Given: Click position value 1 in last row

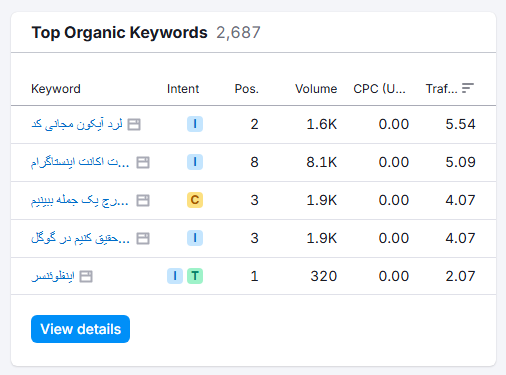Looking at the screenshot, I should (x=254, y=276).
